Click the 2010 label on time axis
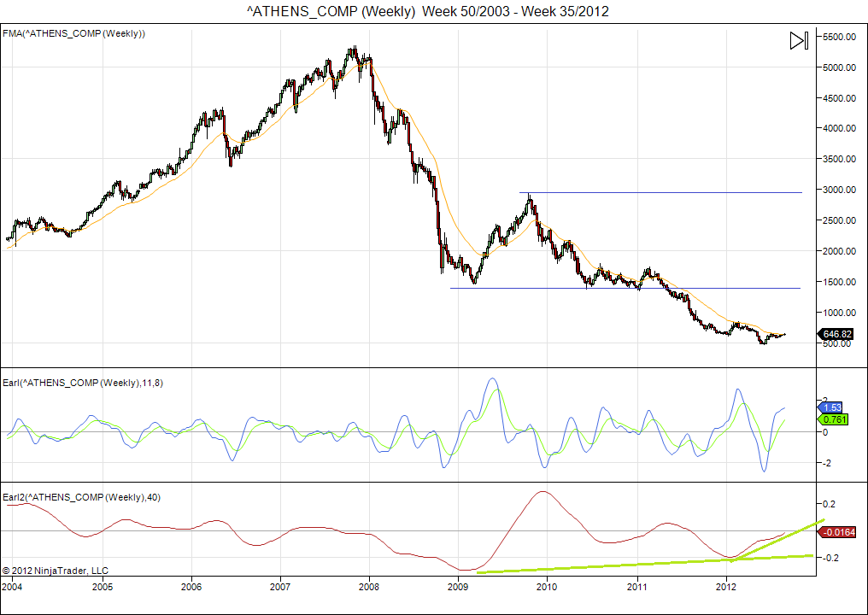 click(547, 588)
